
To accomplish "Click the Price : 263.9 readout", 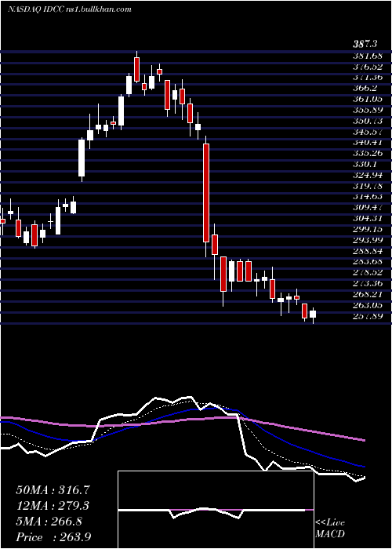I will [x=53, y=537].
